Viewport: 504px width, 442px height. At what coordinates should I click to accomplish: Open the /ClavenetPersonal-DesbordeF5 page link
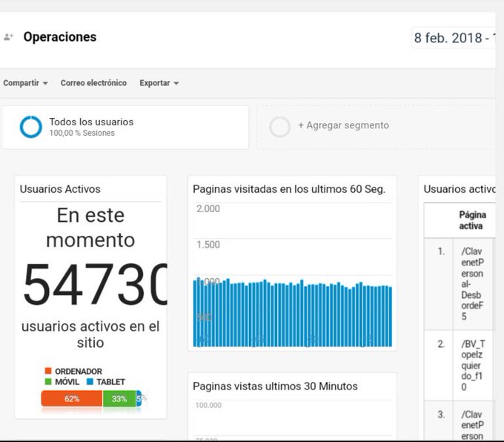[x=472, y=284]
